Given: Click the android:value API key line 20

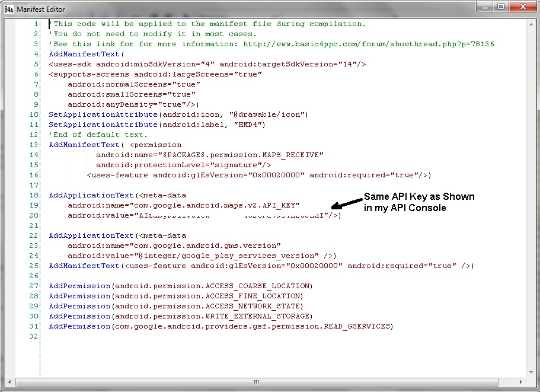Looking at the screenshot, I should coord(205,216).
